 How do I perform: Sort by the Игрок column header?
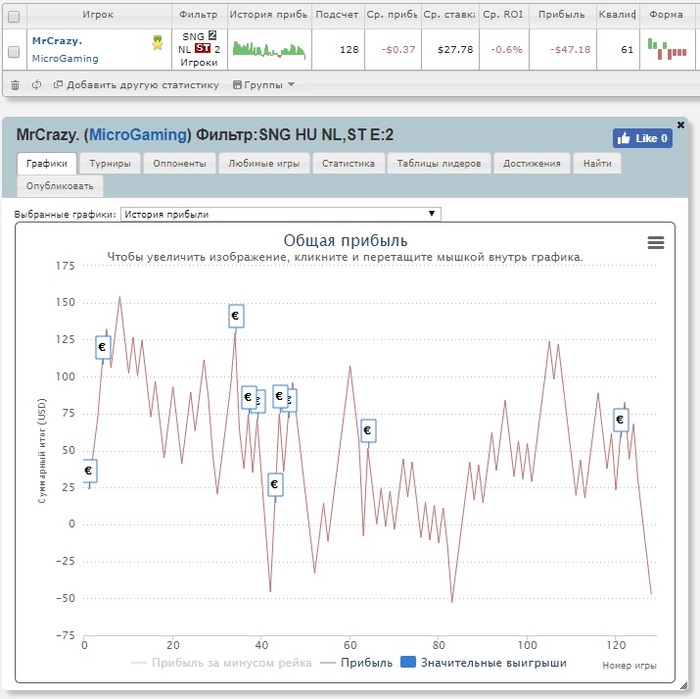click(98, 15)
